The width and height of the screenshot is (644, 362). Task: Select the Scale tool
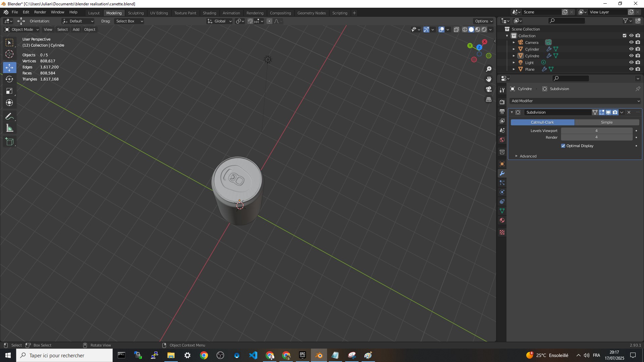point(10,91)
